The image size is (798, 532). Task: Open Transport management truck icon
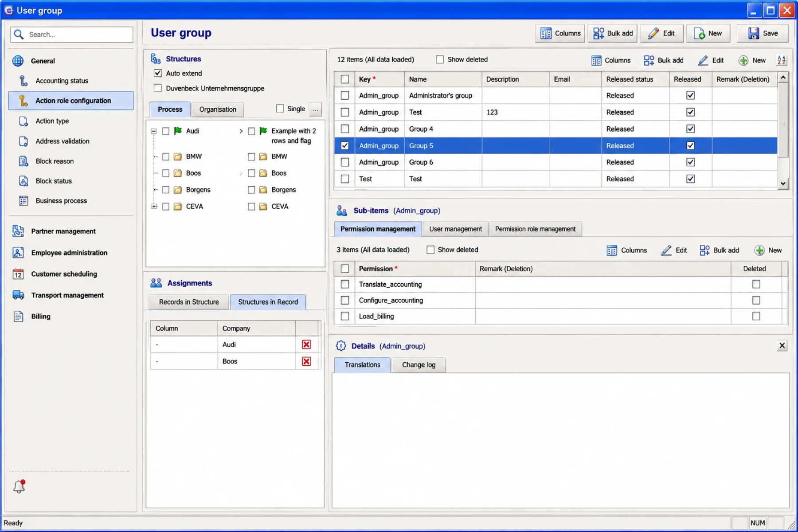(18, 295)
